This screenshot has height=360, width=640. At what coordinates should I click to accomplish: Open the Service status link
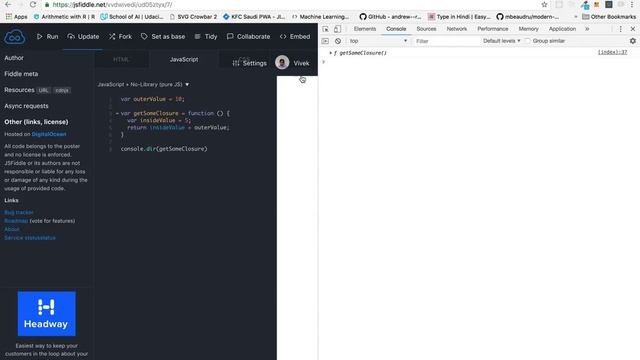click(x=30, y=238)
